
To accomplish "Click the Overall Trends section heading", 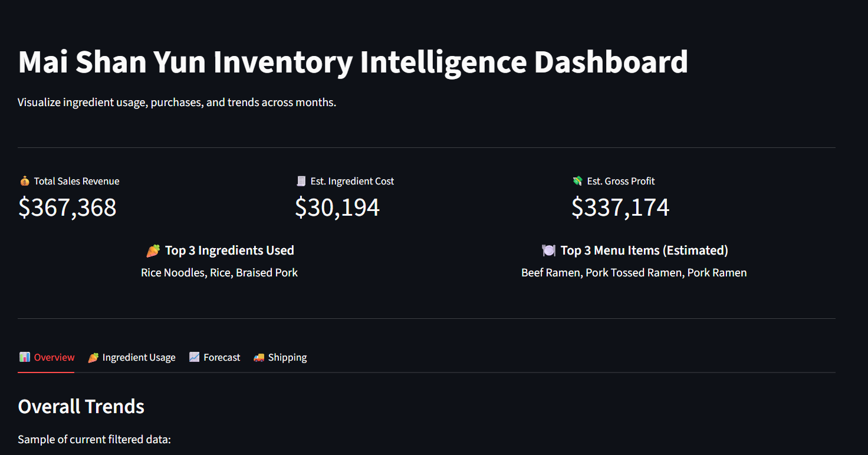I will (81, 407).
